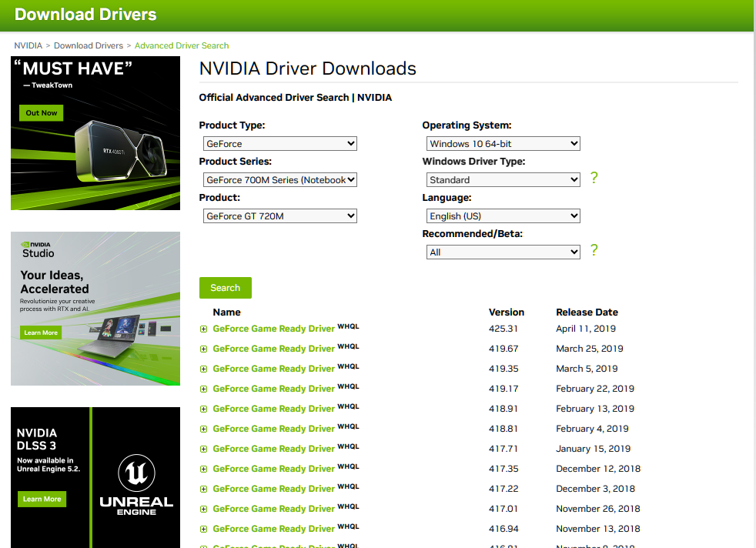Click the help question mark for Recommended/Beta

click(x=594, y=250)
